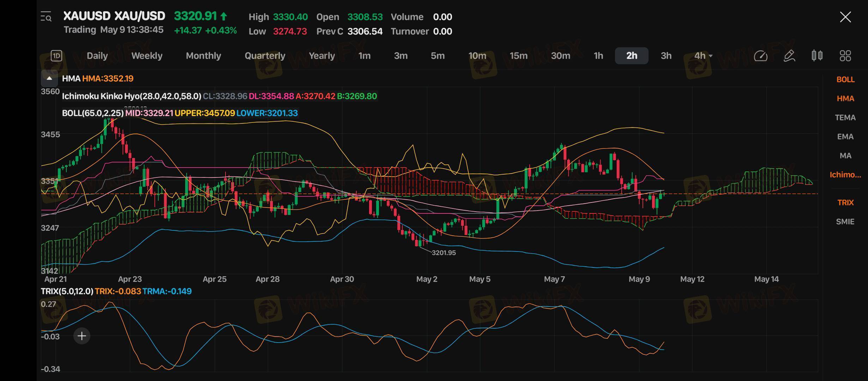This screenshot has width=868, height=381.
Task: Click the EMA indicator option
Action: pyautogui.click(x=845, y=137)
